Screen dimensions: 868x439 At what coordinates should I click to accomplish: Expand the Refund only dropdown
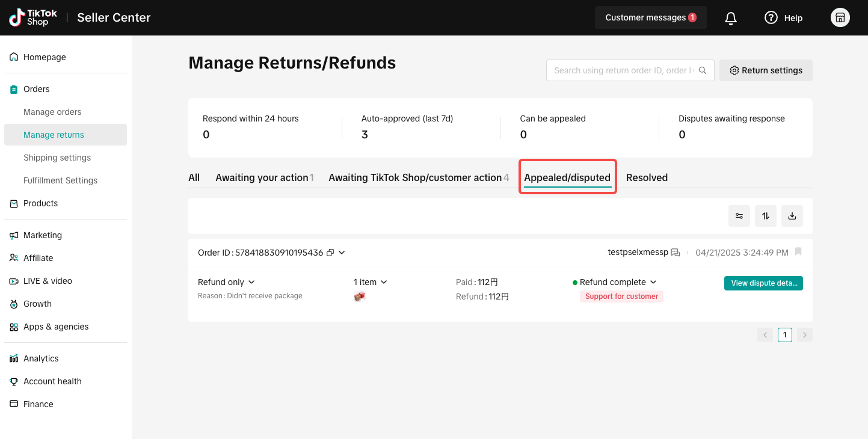point(226,282)
